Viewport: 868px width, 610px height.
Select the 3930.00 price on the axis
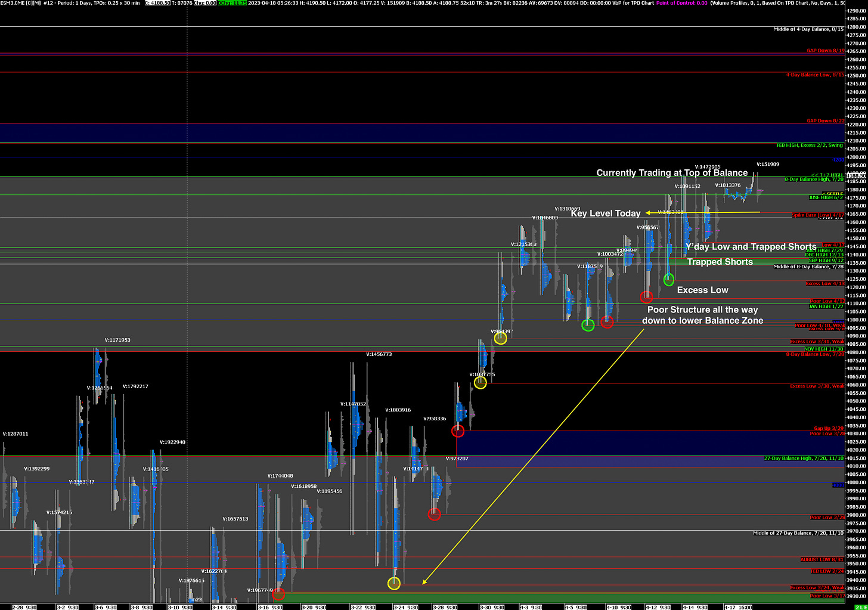pyautogui.click(x=857, y=596)
